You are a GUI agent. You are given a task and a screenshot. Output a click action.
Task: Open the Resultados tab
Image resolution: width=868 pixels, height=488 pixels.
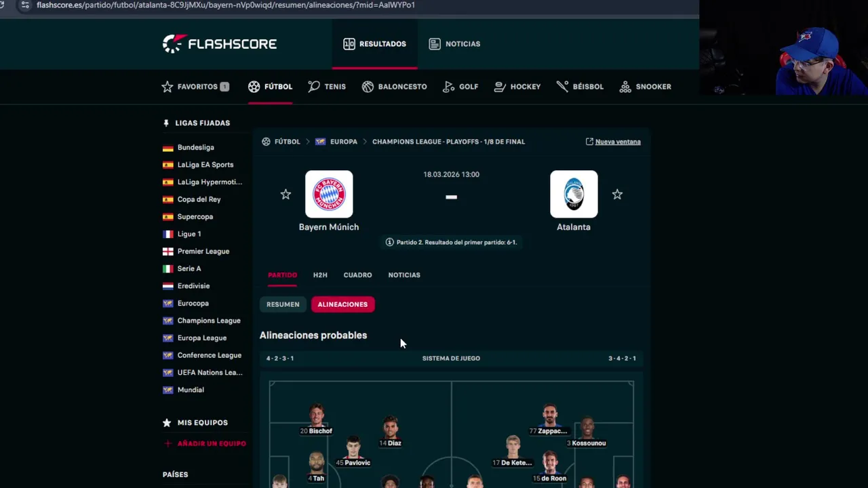[x=374, y=44]
